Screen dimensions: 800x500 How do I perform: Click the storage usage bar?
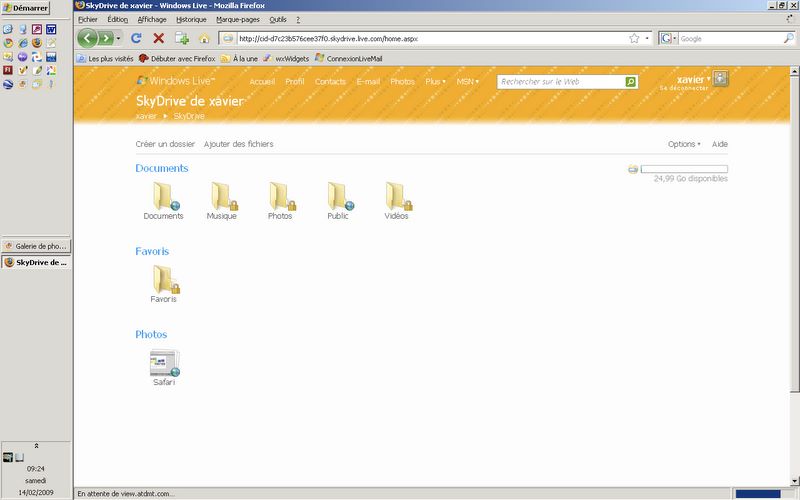pos(684,169)
